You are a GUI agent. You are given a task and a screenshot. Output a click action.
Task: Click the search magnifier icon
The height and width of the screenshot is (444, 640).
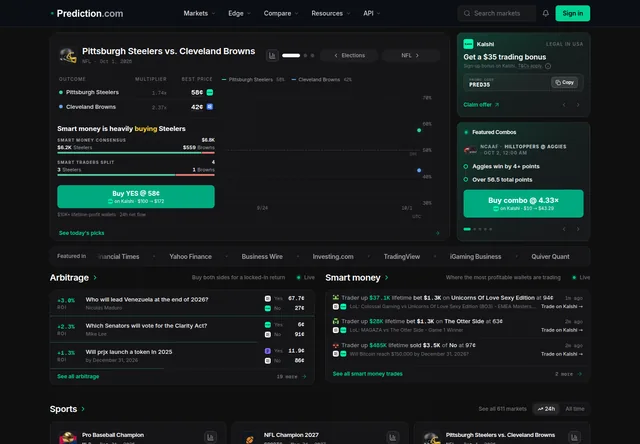(x=467, y=13)
